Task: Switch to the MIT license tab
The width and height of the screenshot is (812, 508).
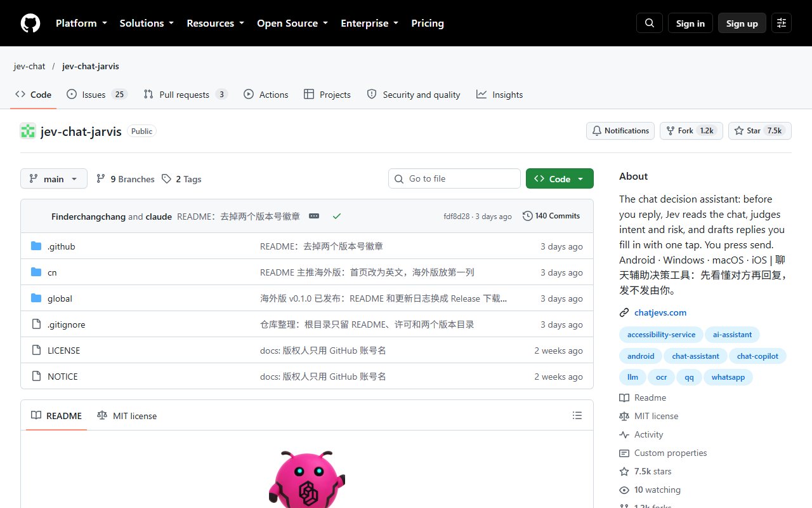Action: pos(127,416)
